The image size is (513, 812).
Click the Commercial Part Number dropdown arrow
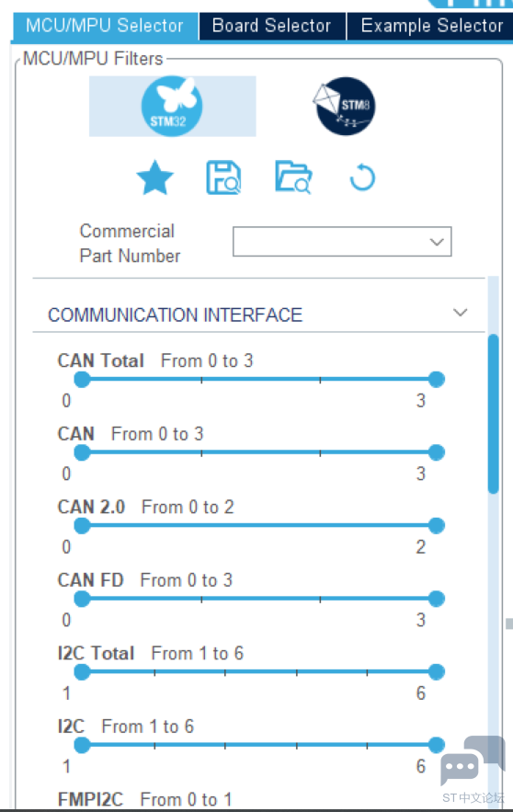point(437,242)
